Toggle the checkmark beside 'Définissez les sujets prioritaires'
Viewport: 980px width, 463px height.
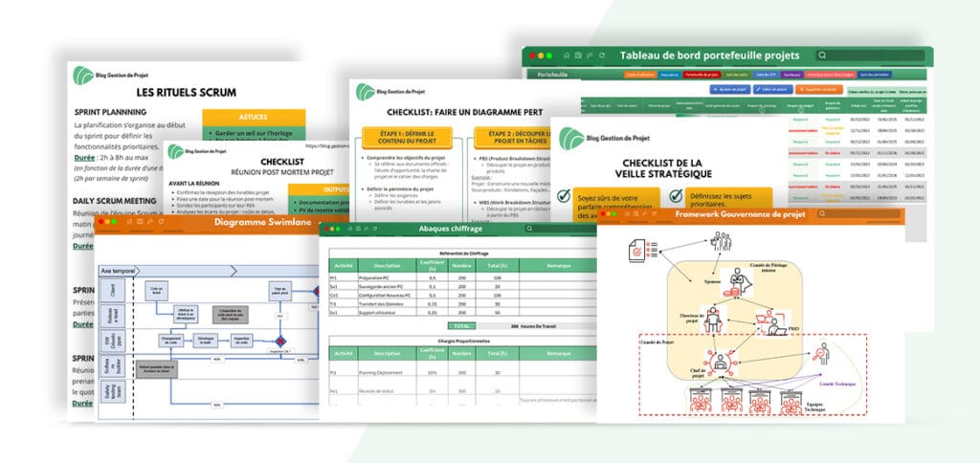pos(677,197)
